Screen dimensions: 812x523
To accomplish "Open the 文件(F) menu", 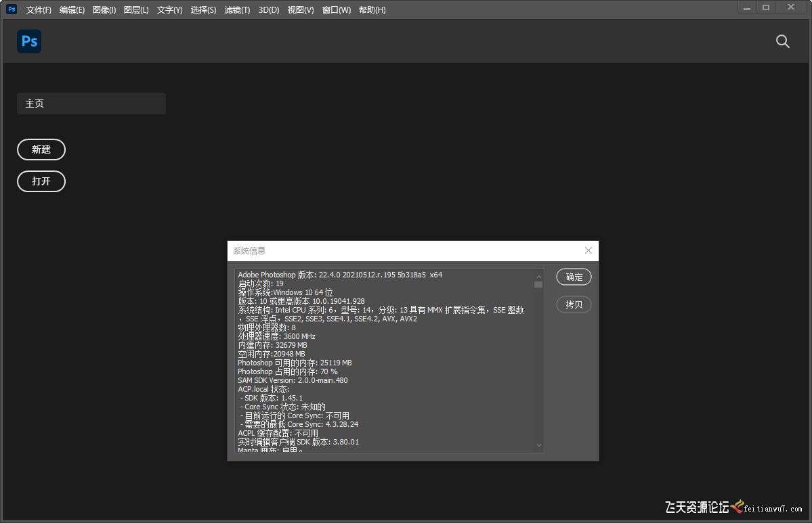I will (39, 10).
